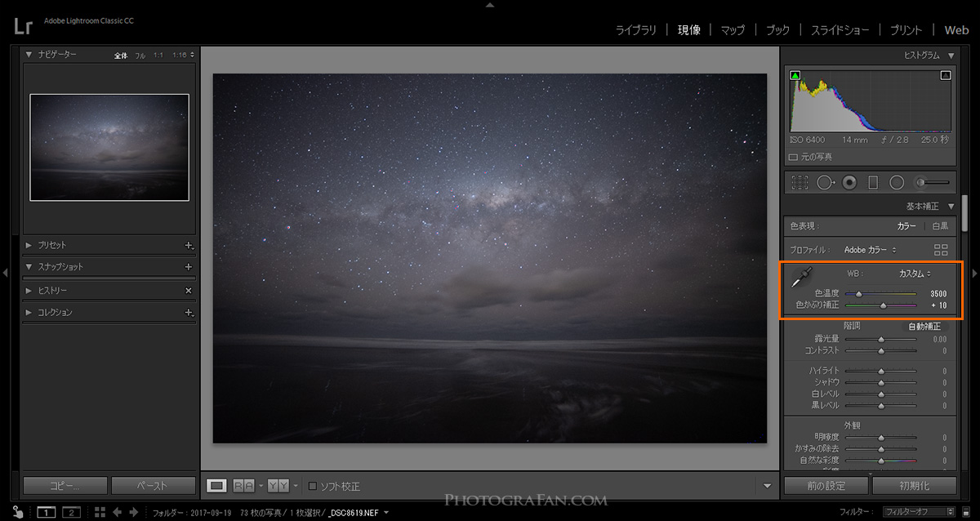Click the sync hand icon at bottom-left
The image size is (980, 521).
click(17, 511)
